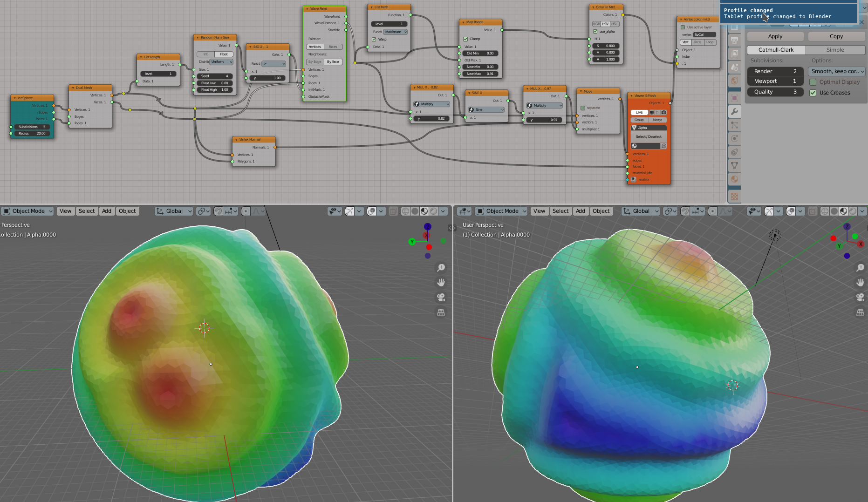
Task: Click the Radius field on IcoSphere node
Action: tap(32, 134)
